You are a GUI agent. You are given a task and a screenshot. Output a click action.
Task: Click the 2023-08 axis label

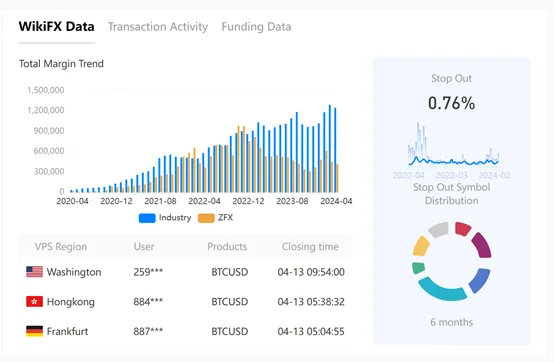click(x=292, y=201)
